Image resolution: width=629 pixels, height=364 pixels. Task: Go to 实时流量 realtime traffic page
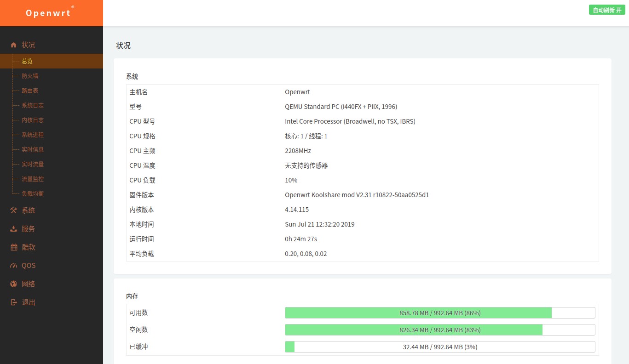pos(33,164)
